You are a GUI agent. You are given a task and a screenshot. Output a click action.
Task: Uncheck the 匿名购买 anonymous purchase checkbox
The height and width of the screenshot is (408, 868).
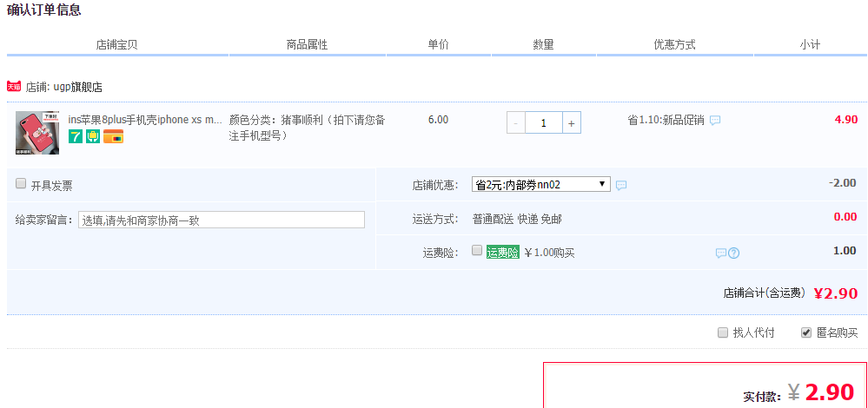(806, 332)
